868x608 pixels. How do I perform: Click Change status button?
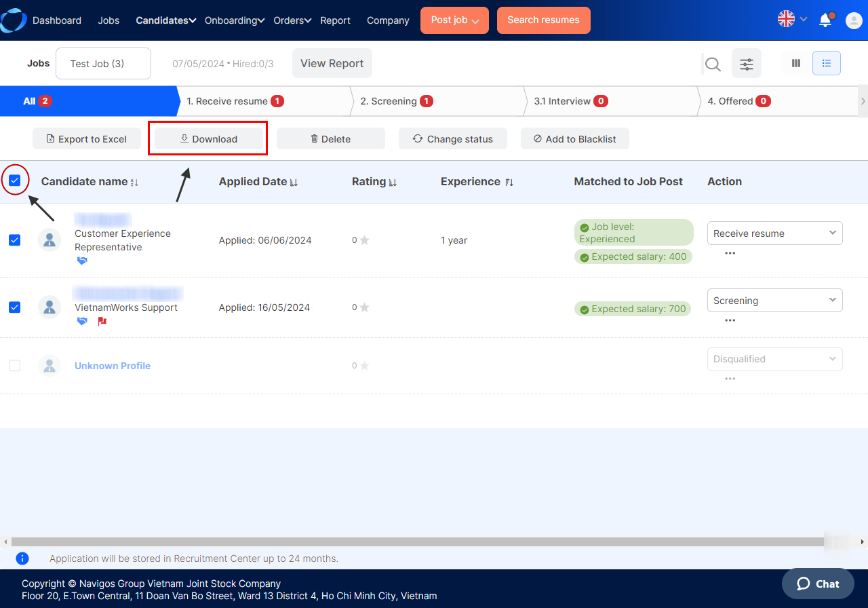(x=453, y=139)
